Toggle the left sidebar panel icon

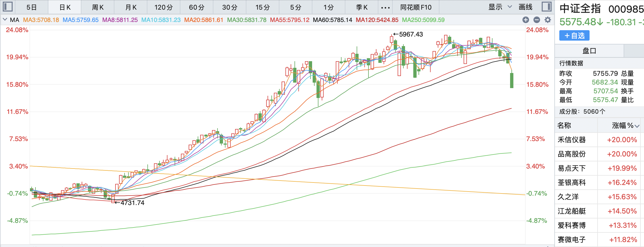coord(7,7)
